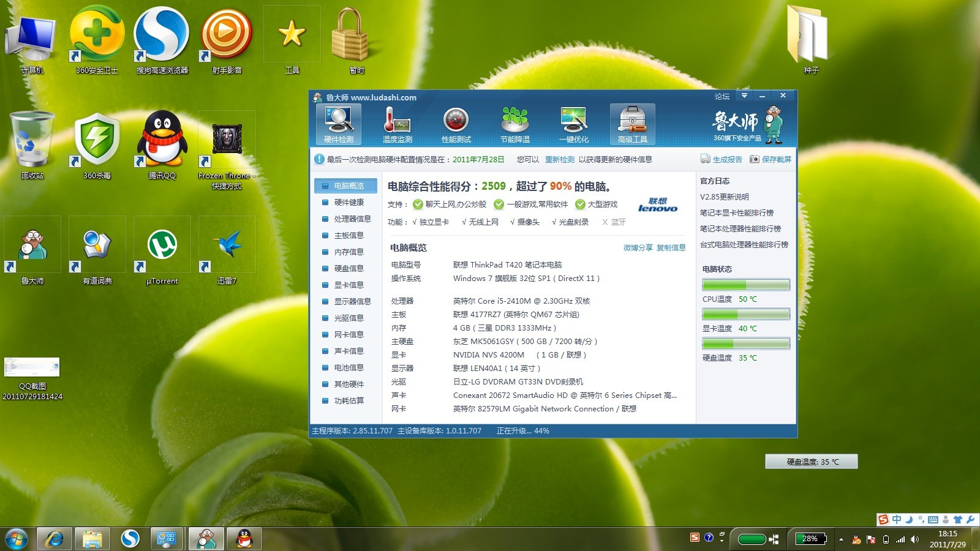Image resolution: width=980 pixels, height=551 pixels.
Task: Click the volume speaker tray icon
Action: (914, 539)
